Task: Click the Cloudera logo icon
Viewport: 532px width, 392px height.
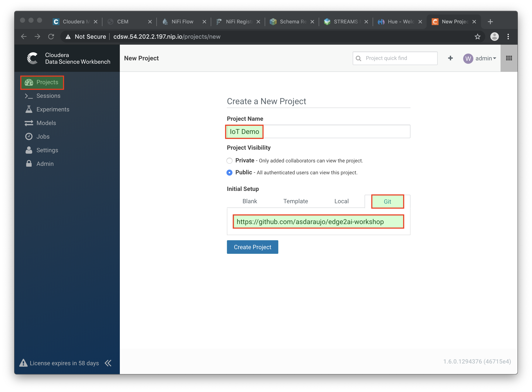Action: (x=32, y=58)
